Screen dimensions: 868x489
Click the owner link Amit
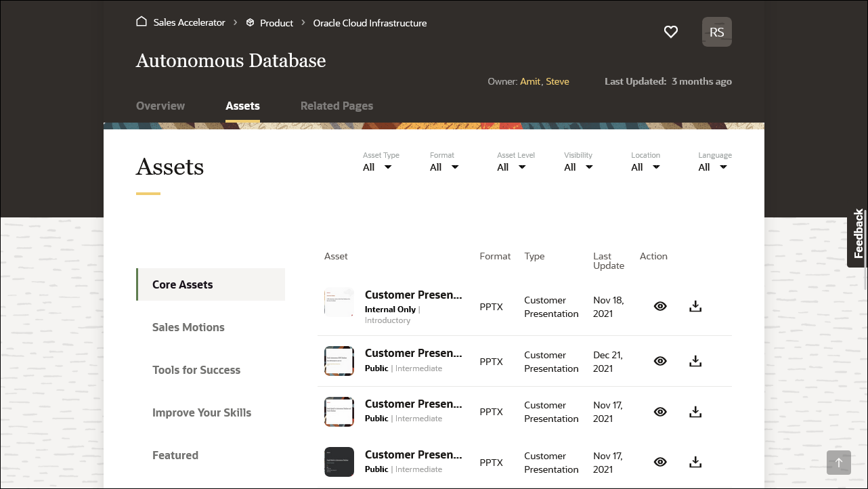pyautogui.click(x=530, y=81)
